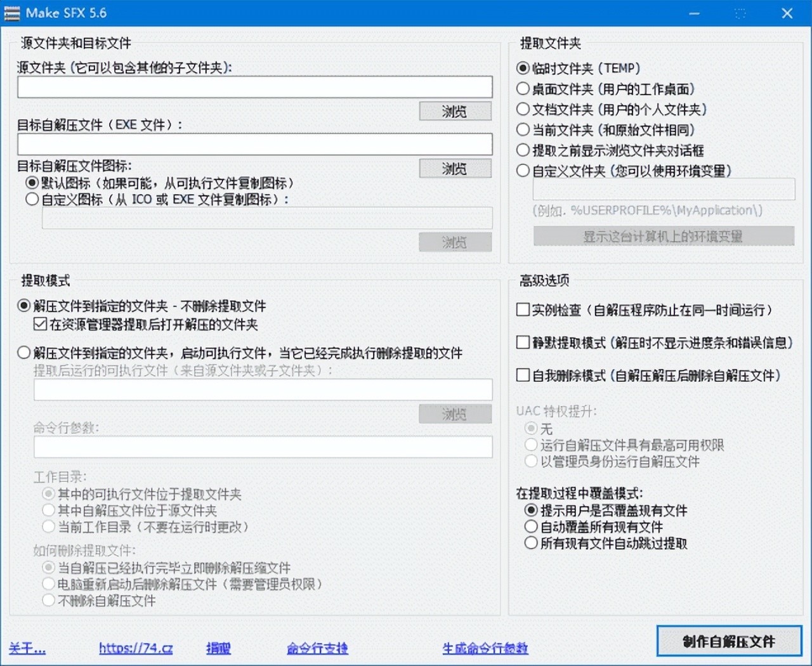The width and height of the screenshot is (812, 666).
Task: Select 自定义图标 radio option
Action: coord(32,200)
